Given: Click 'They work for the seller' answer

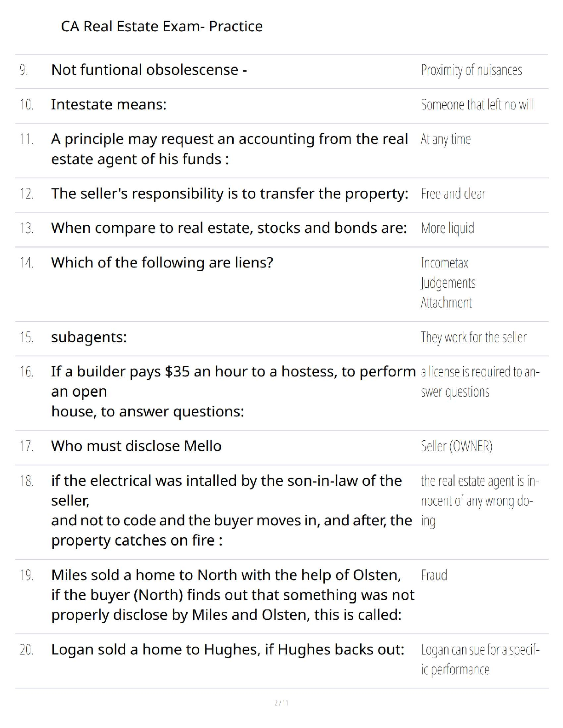Looking at the screenshot, I should (473, 337).
